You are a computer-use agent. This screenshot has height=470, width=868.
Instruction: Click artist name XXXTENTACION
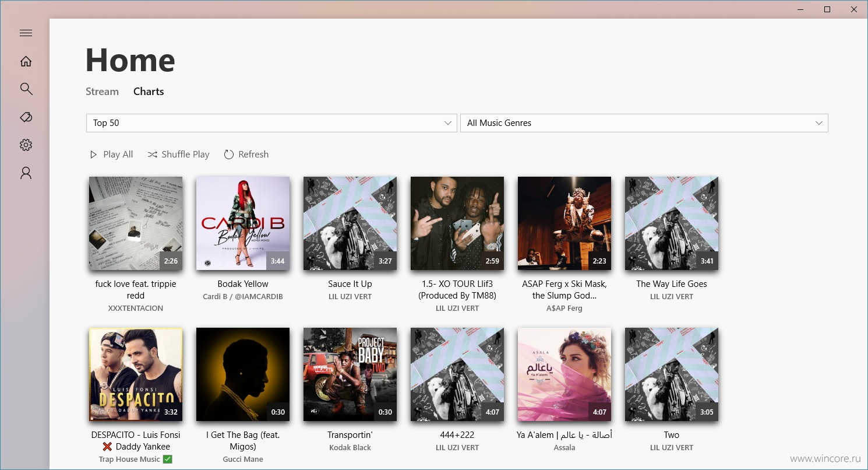[136, 308]
